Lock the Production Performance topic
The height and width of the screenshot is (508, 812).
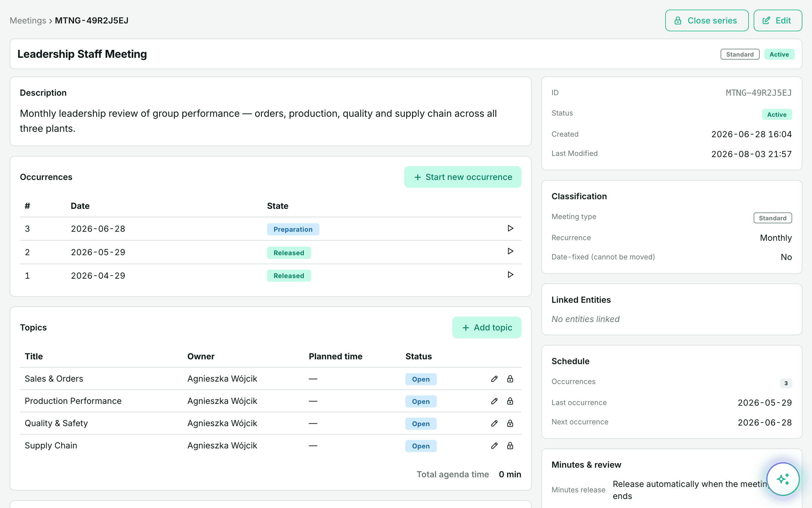[510, 401]
